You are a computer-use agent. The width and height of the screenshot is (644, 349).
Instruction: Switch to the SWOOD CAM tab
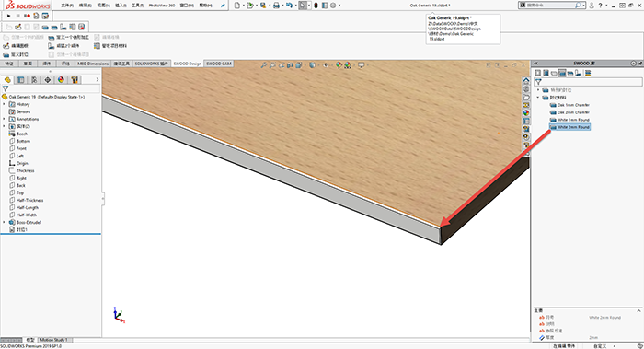tap(219, 64)
